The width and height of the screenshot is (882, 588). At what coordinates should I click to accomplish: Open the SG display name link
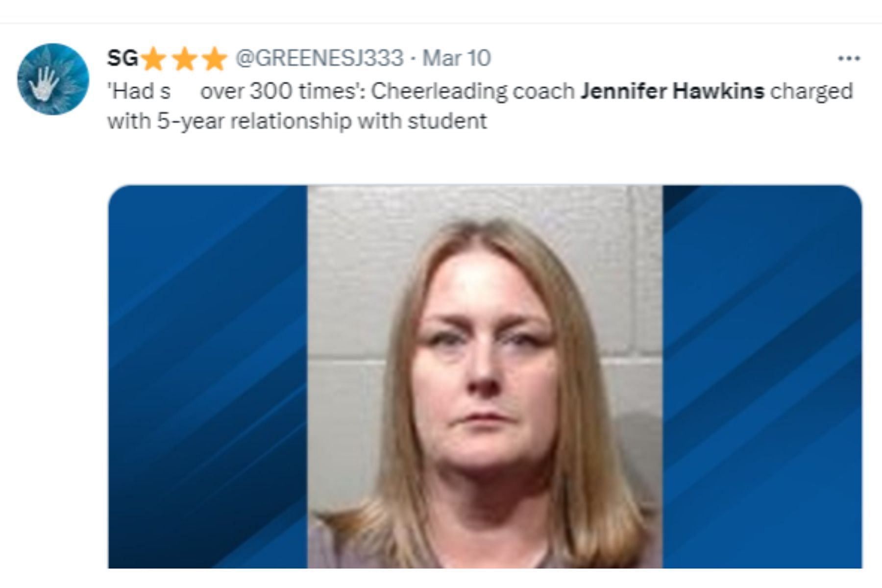(122, 58)
